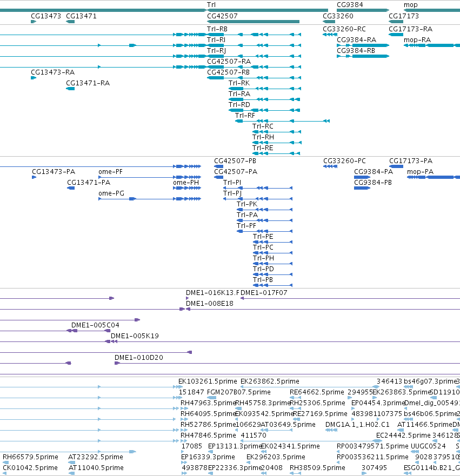This screenshot has height=476, width=460.
Task: Open the CG33260 gene label
Action: (338, 16)
